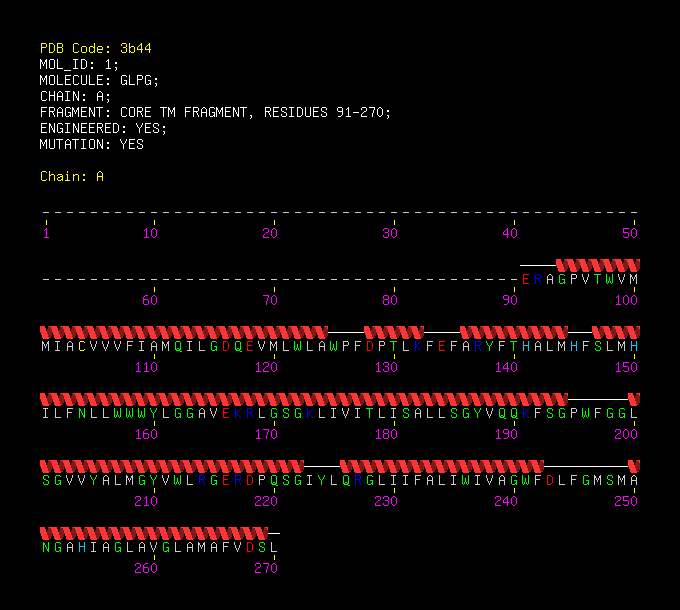Viewport: 680px width, 610px height.
Task: Click sequence position label 240
Action: 506,501
